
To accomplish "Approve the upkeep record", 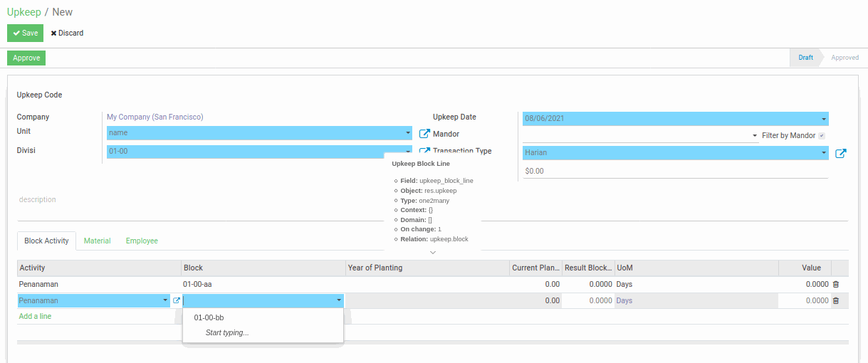I will [26, 58].
